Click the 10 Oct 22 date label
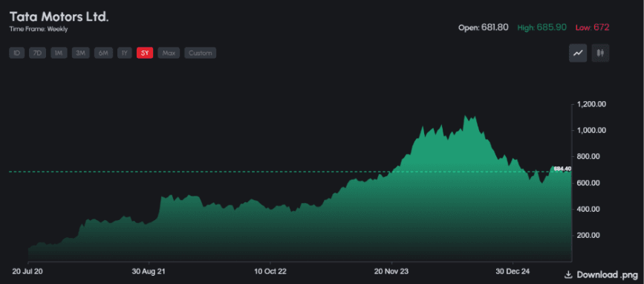The width and height of the screenshot is (644, 284). click(270, 271)
